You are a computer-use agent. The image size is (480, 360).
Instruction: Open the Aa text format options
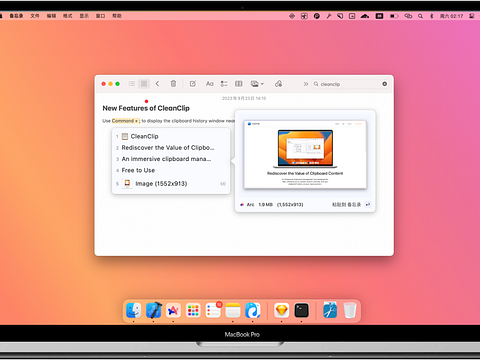pos(209,84)
